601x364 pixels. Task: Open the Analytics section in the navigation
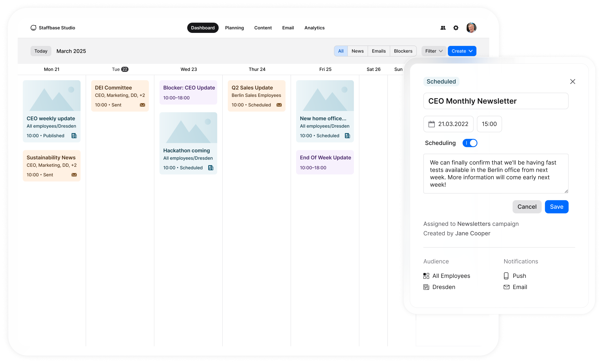coord(314,28)
